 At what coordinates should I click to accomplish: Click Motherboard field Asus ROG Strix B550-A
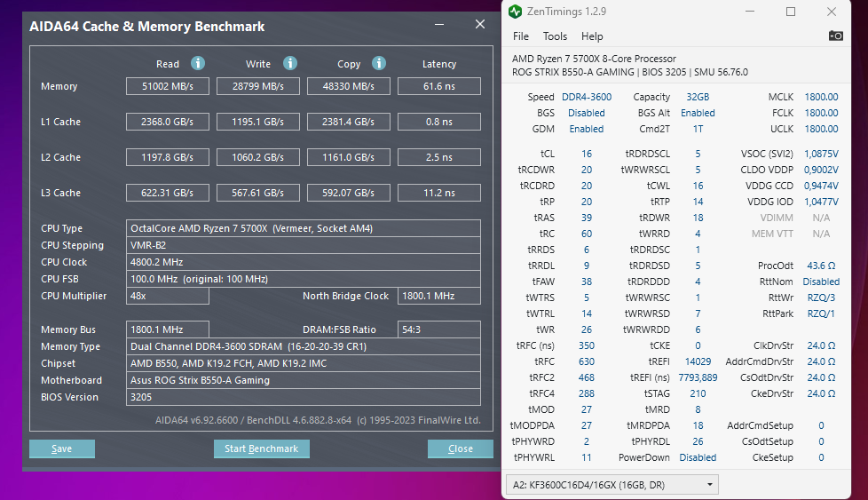pyautogui.click(x=304, y=380)
